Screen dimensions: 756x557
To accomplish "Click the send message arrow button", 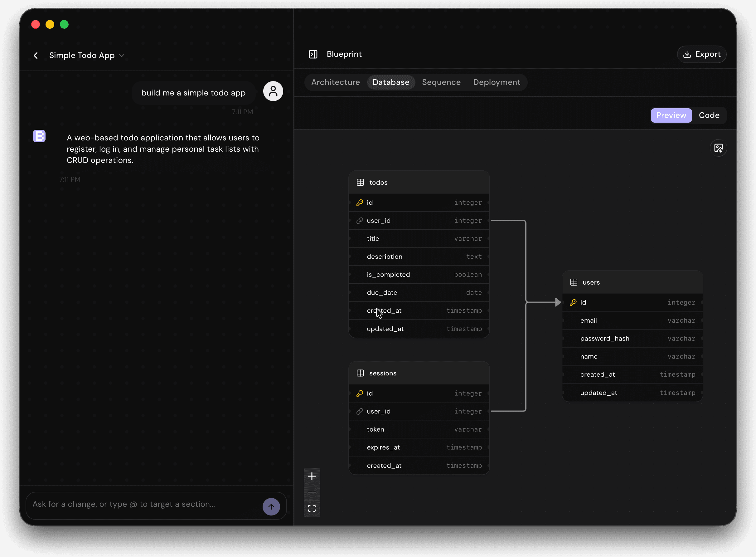I will click(271, 506).
